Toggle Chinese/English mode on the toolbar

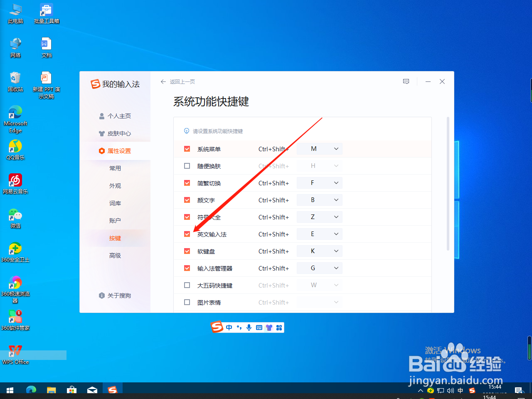click(229, 328)
